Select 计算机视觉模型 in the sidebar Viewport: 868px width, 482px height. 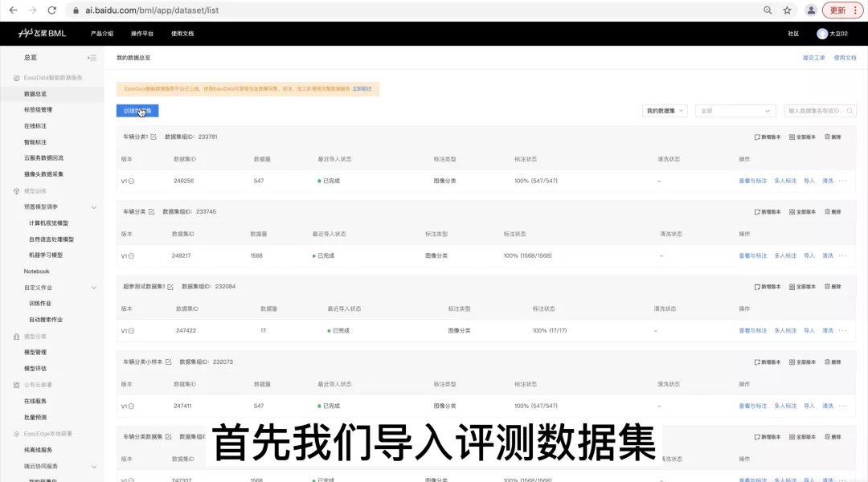point(49,223)
